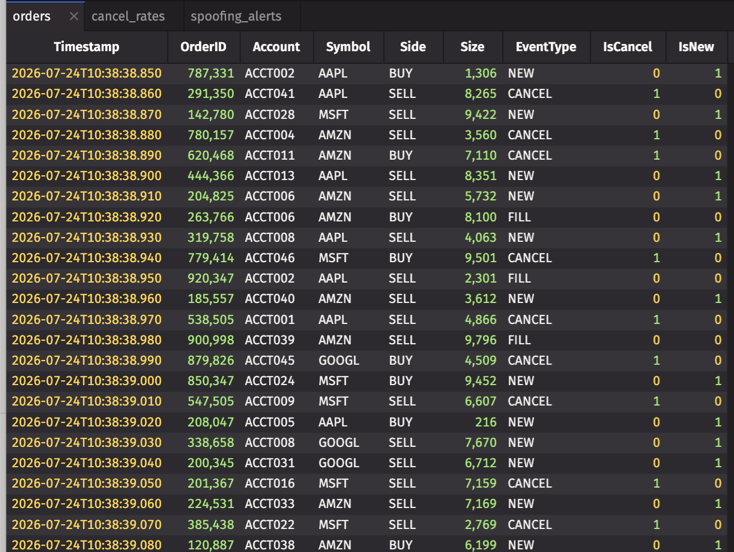Click size value 7,670

pos(472,443)
